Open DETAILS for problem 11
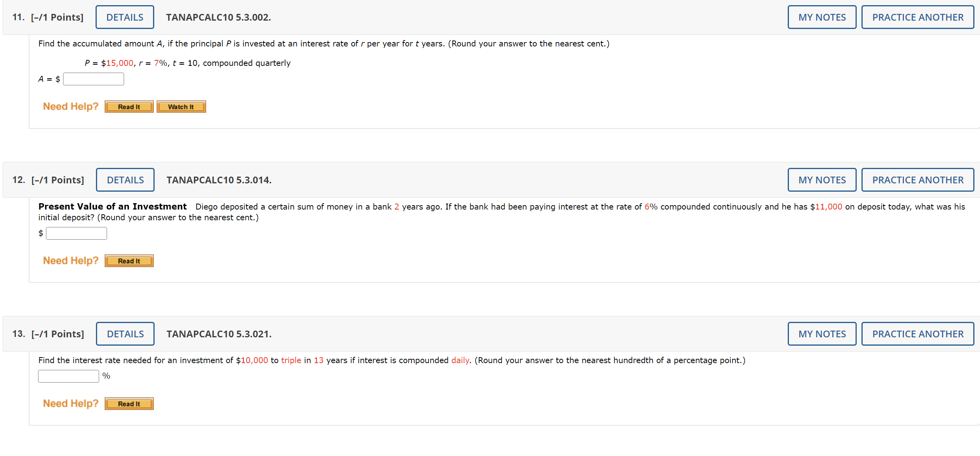980x456 pixels. click(x=124, y=17)
